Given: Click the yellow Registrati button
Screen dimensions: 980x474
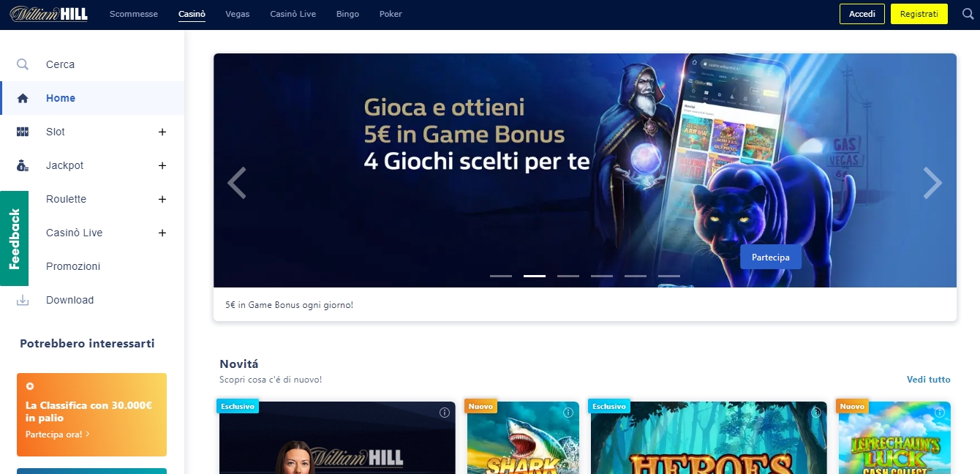Looking at the screenshot, I should (x=919, y=14).
